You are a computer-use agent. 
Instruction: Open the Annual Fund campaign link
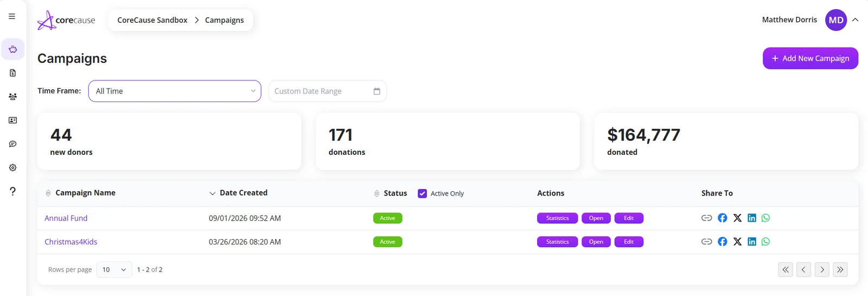click(66, 218)
